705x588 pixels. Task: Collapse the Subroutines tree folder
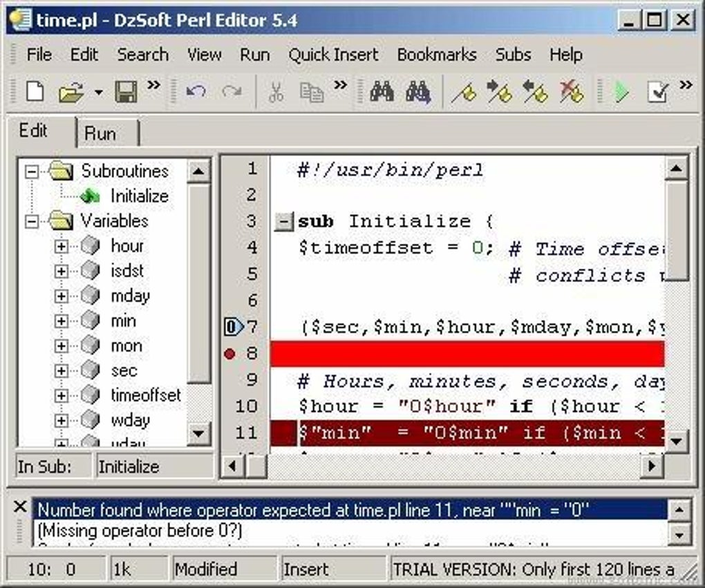click(x=31, y=171)
